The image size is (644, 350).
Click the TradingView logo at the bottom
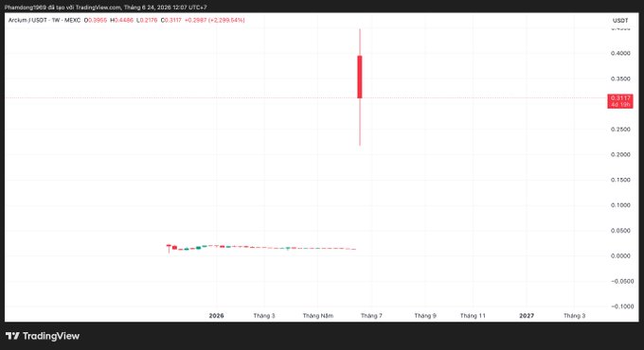coord(43,336)
